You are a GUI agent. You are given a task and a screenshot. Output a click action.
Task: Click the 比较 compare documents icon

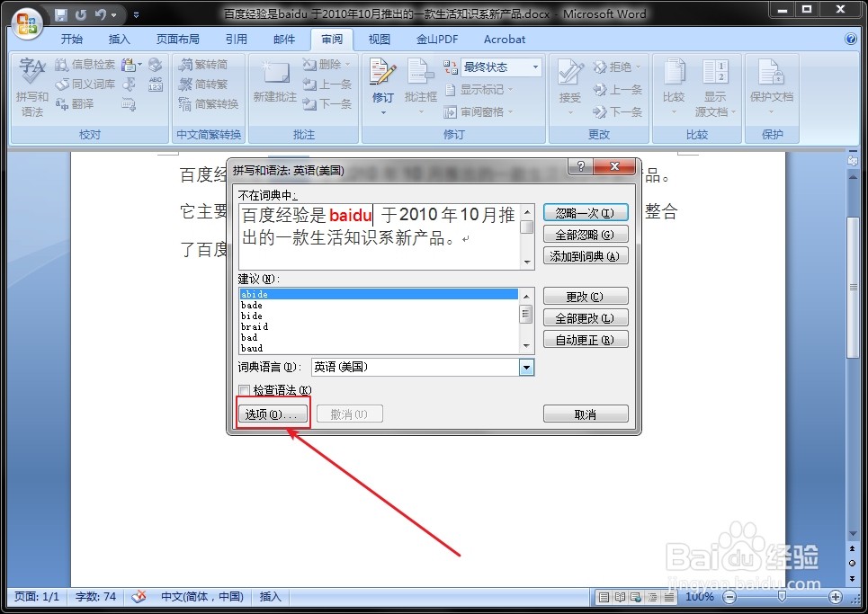pos(674,72)
